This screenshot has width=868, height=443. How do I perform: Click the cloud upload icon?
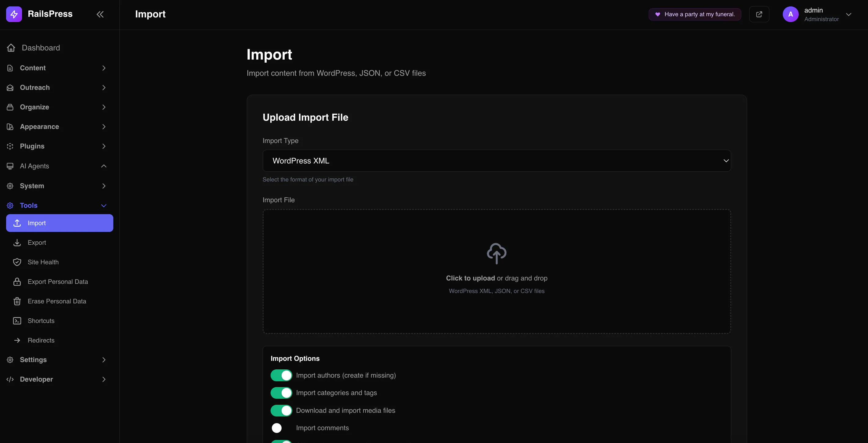click(x=497, y=254)
